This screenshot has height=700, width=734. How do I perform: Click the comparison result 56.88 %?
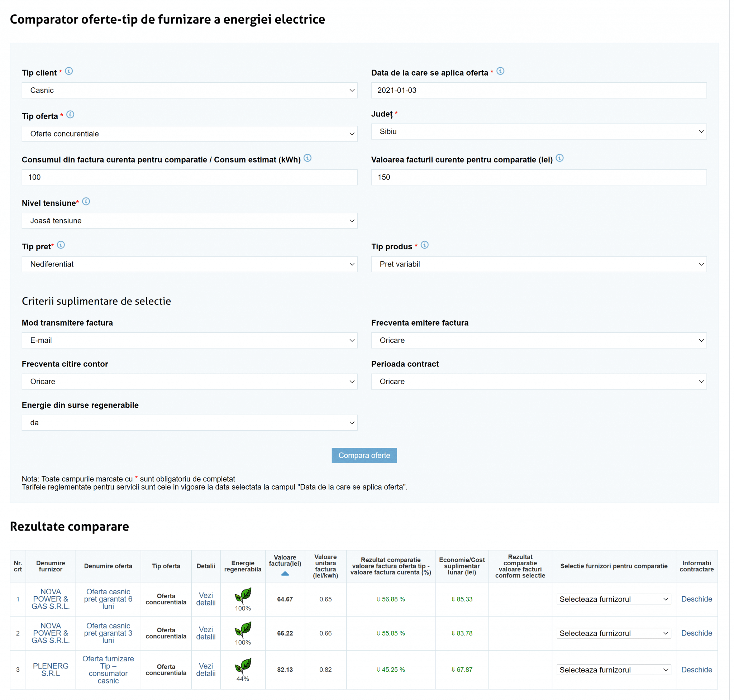[x=391, y=599]
